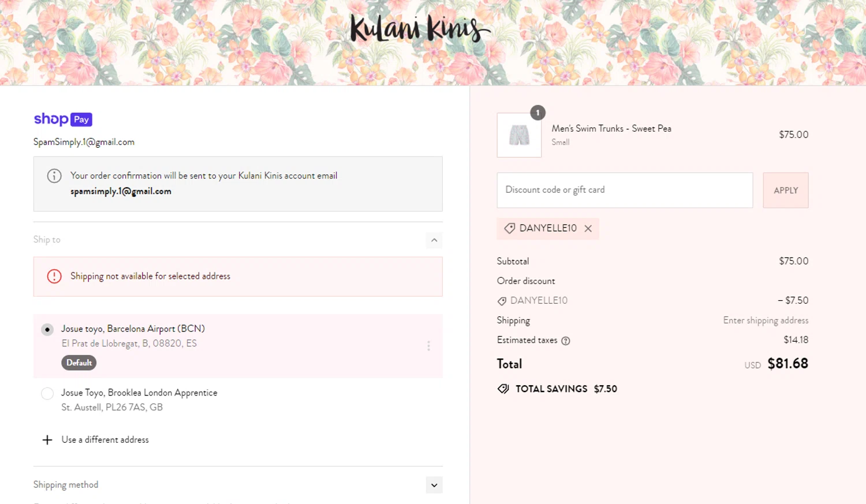This screenshot has height=504, width=866.
Task: Click the tag icon on the DANYELLE10 chip
Action: 509,229
